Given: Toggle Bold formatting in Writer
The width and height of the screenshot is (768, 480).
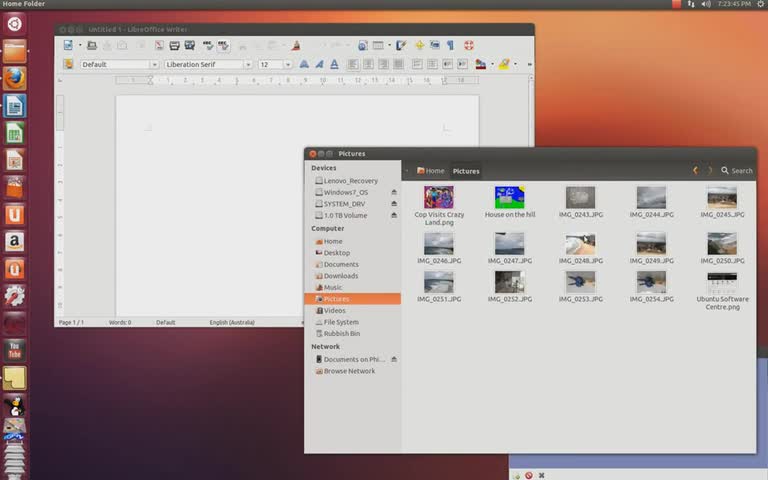Looking at the screenshot, I should (x=304, y=64).
